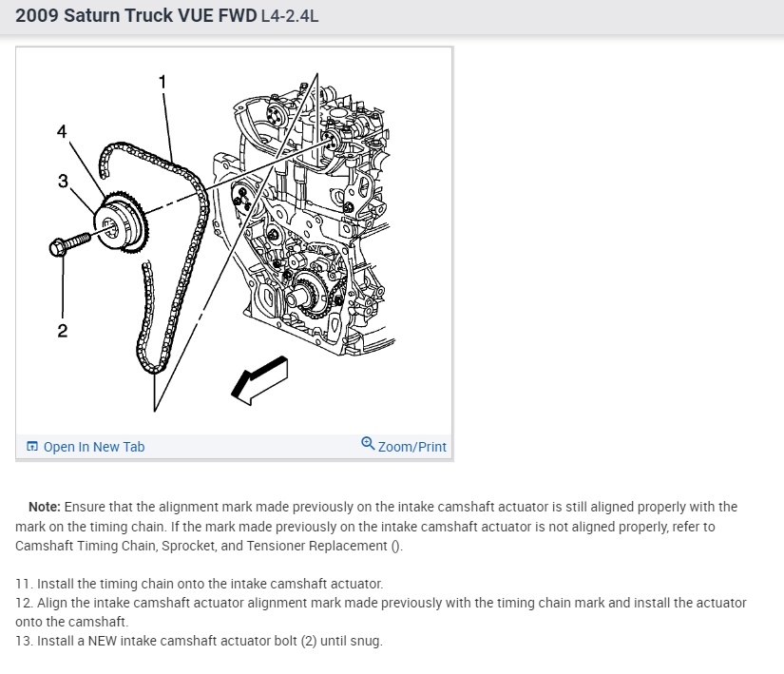
Task: Click step 12 align actuator mark text
Action: [x=380, y=612]
